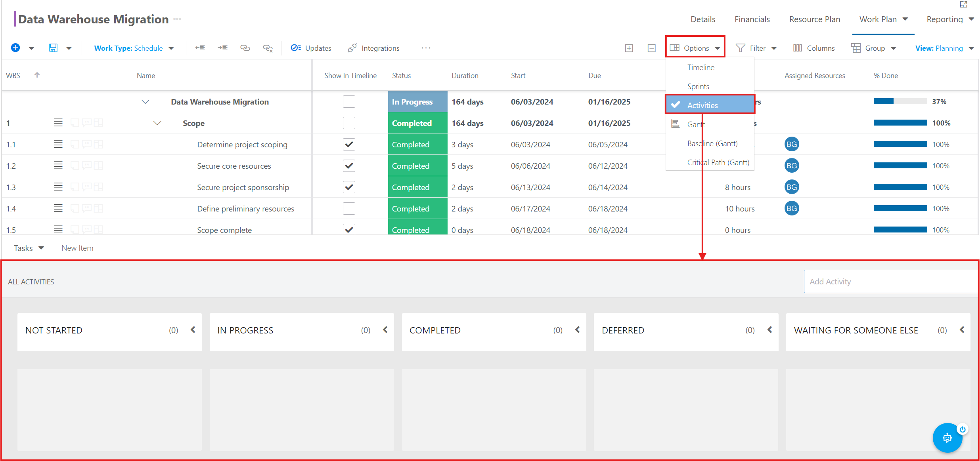The width and height of the screenshot is (980, 461).
Task: Click the outdent icon in toolbar
Action: coord(200,48)
